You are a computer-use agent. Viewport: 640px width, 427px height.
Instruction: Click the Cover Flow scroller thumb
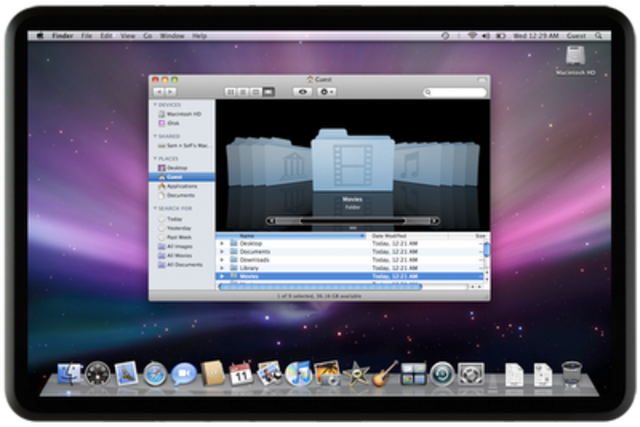[x=353, y=221]
